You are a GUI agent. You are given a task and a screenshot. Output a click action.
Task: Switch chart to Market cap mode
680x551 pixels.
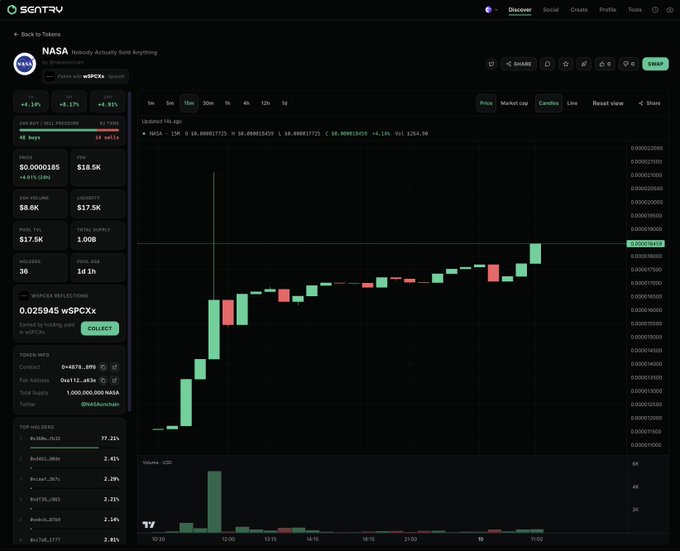tap(514, 103)
